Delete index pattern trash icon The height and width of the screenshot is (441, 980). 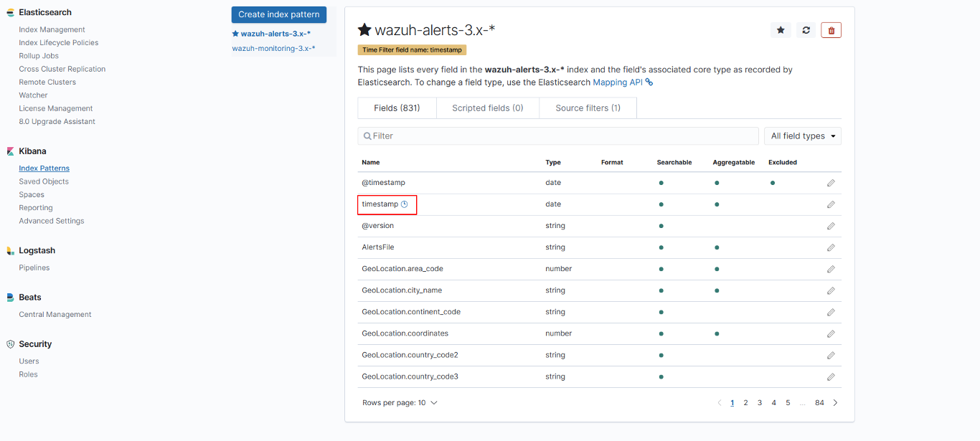pos(831,30)
